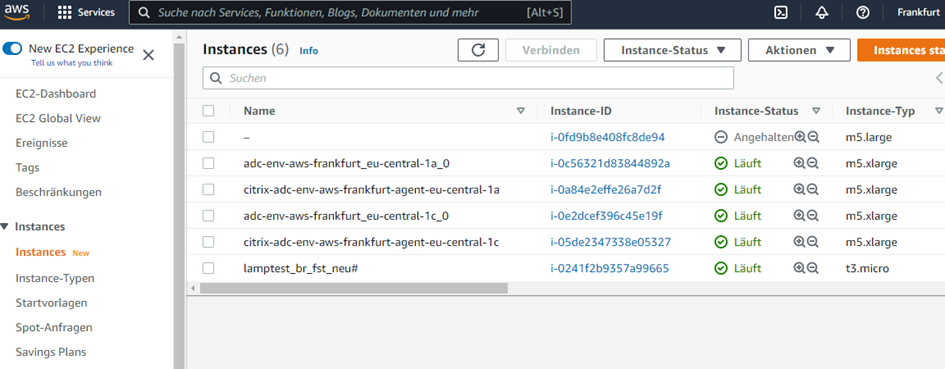Zoom in icon for adc-env-aws-frankfurt_eu-central-1a_0
The image size is (945, 369).
(799, 163)
